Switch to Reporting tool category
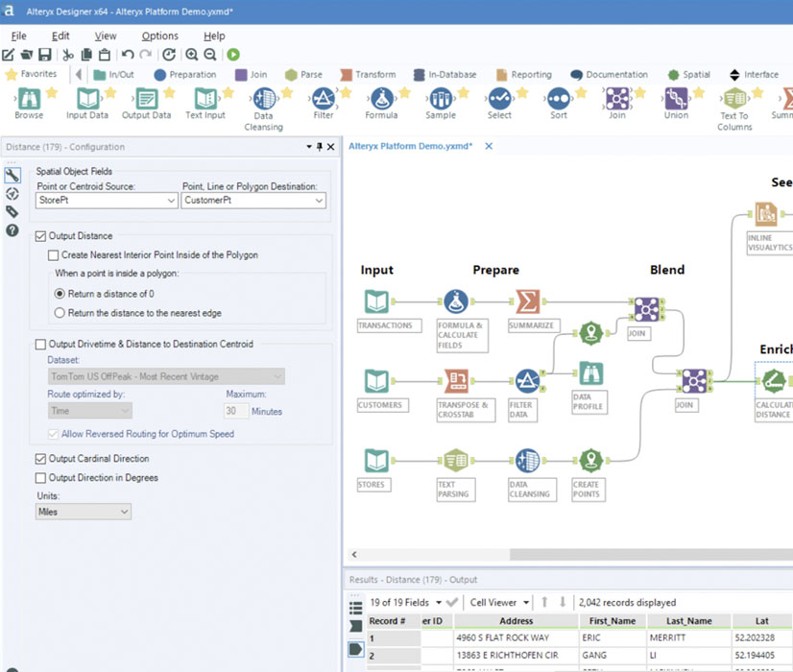 pos(523,75)
